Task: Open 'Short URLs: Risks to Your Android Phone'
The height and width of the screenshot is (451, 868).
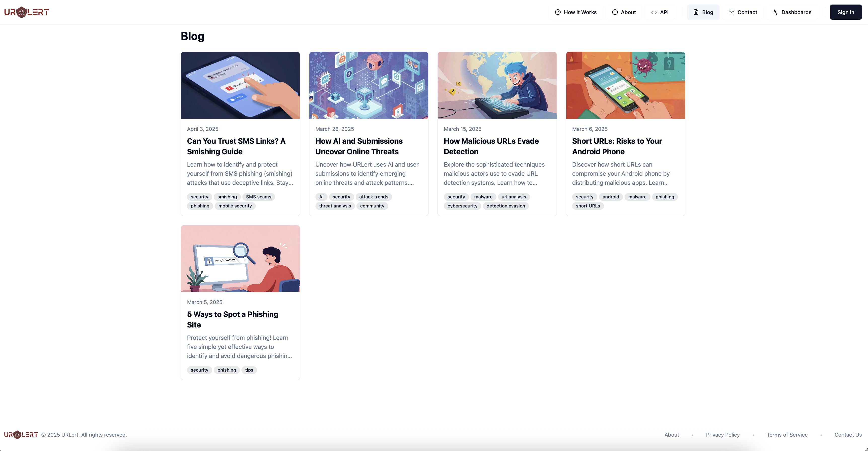Action: (x=617, y=146)
